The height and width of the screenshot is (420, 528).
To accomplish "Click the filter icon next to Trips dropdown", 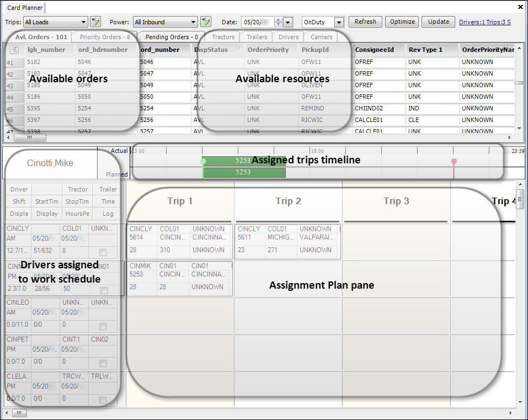I will 95,22.
